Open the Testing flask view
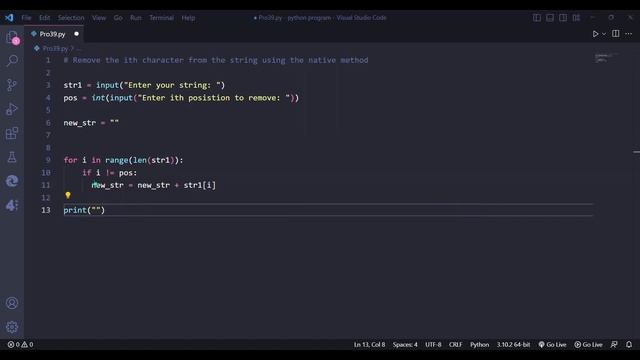The height and width of the screenshot is (360, 640). (12, 157)
